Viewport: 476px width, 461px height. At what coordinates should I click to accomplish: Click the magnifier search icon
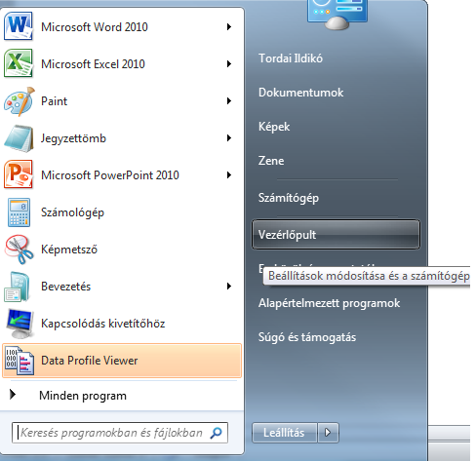click(x=216, y=433)
